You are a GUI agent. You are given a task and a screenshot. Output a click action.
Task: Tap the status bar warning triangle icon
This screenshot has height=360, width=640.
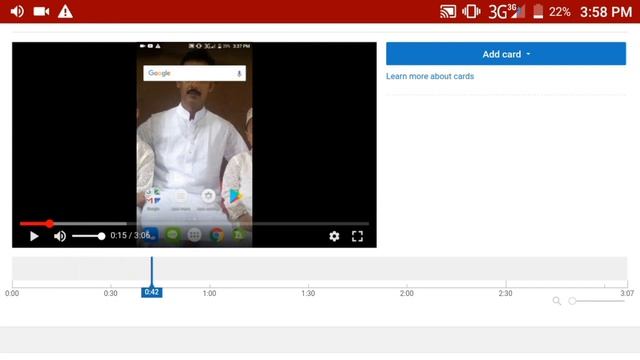(x=65, y=11)
